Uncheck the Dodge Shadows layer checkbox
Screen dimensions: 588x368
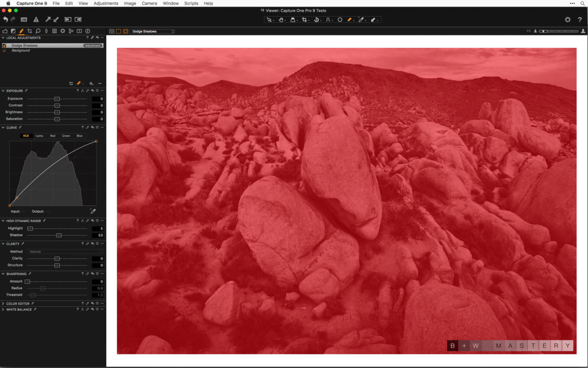click(x=4, y=46)
